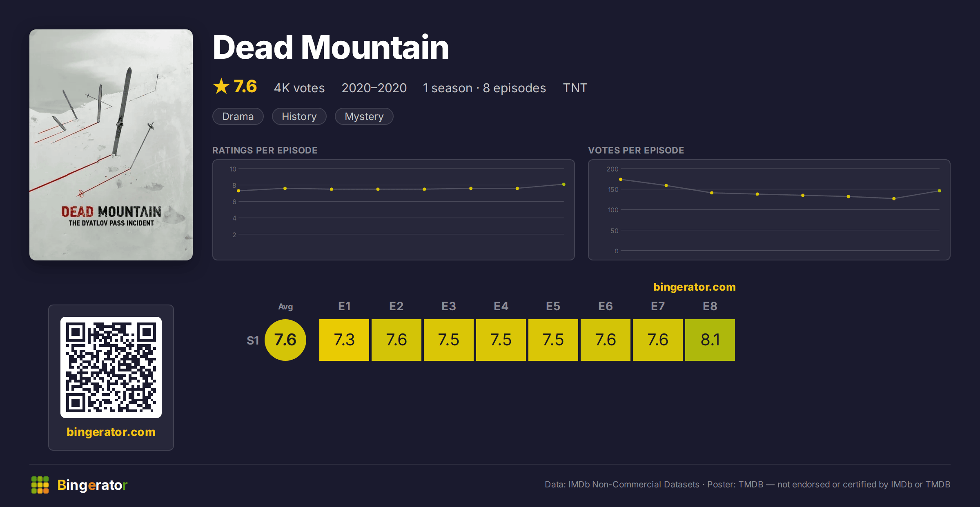Open the bingerator.com link above episode grid
Screen dimensions: 980x507
(x=695, y=287)
